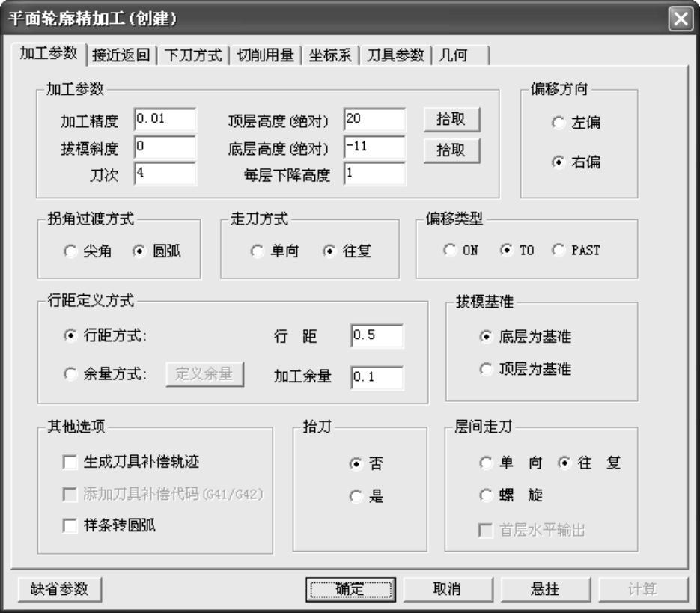Click 拾取 button beside 顶层高度
This screenshot has height=613, width=700.
[x=451, y=119]
